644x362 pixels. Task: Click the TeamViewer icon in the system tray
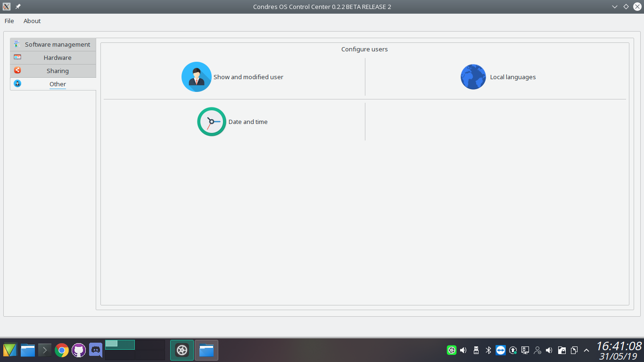(x=501, y=350)
